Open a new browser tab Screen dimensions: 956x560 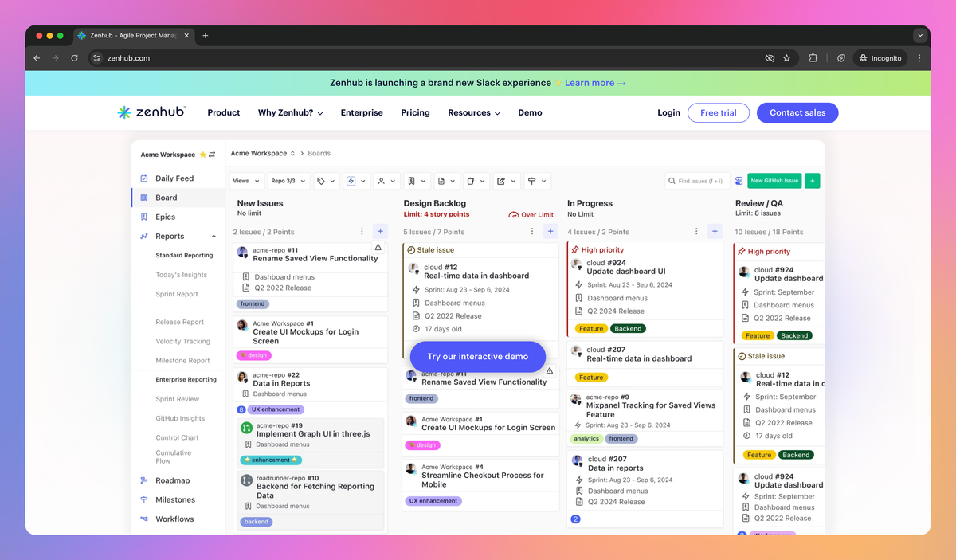point(206,36)
